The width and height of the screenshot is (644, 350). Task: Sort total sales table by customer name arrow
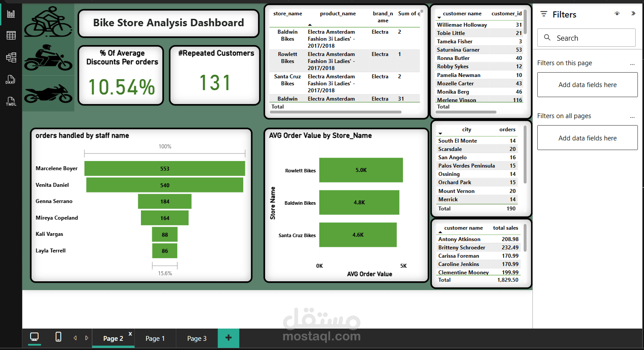click(440, 232)
